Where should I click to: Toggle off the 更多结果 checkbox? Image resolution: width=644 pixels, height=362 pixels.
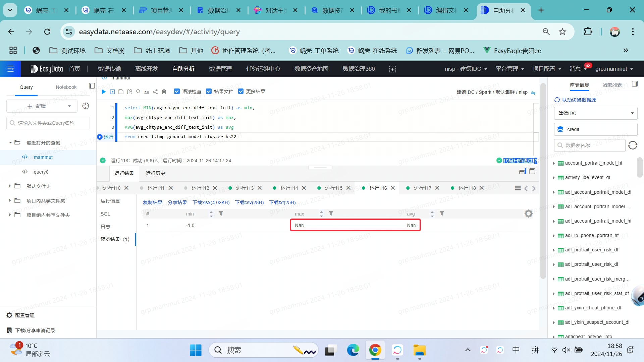coord(241,91)
